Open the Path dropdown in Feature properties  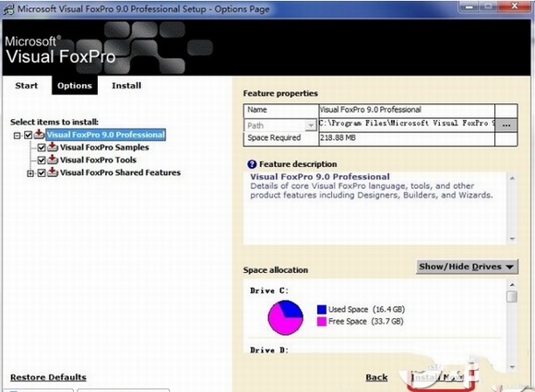pyautogui.click(x=311, y=125)
